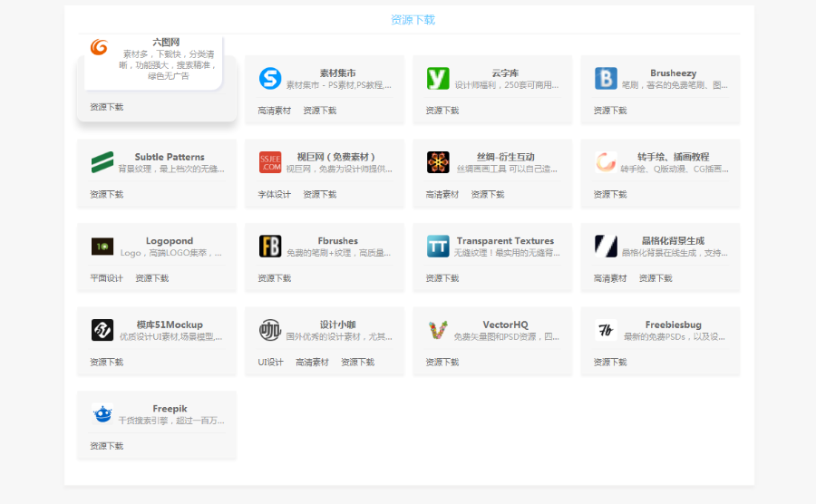Select 资源下载 tag under 素材集市
Image resolution: width=816 pixels, height=504 pixels.
point(319,111)
